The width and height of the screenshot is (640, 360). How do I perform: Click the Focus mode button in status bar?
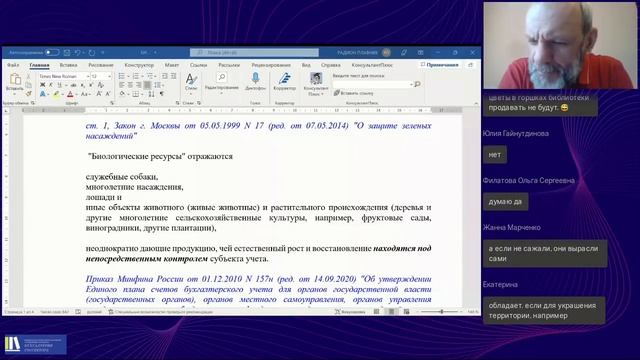click(350, 312)
